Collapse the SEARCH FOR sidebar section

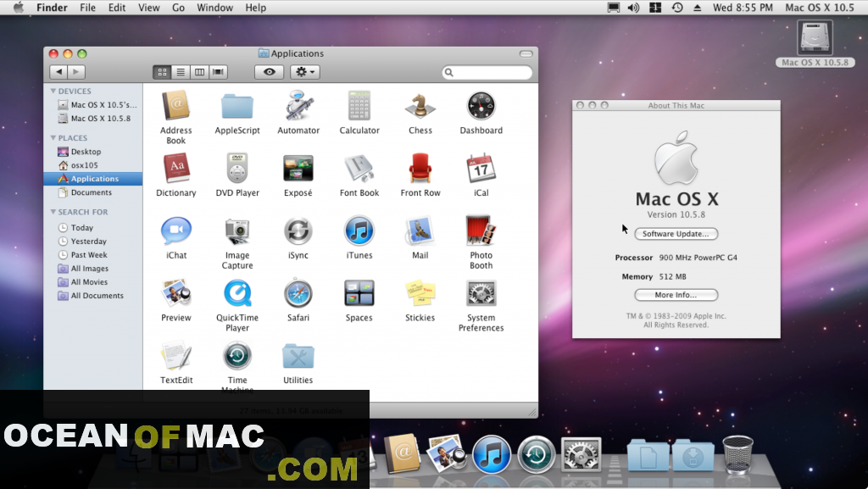pyautogui.click(x=53, y=212)
